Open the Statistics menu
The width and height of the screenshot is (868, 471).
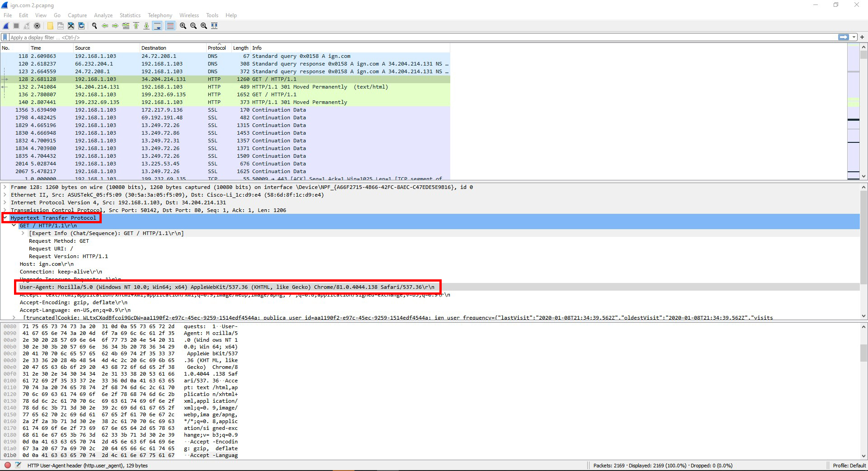click(130, 15)
